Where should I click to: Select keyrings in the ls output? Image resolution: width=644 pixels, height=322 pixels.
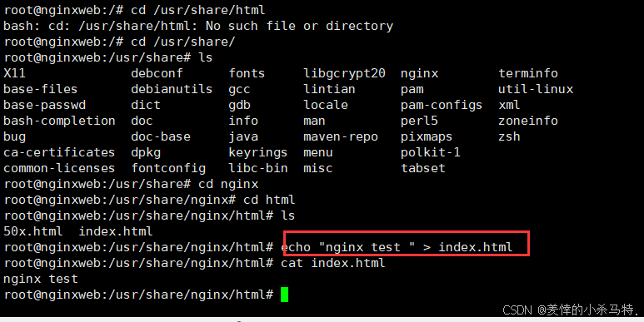point(258,152)
